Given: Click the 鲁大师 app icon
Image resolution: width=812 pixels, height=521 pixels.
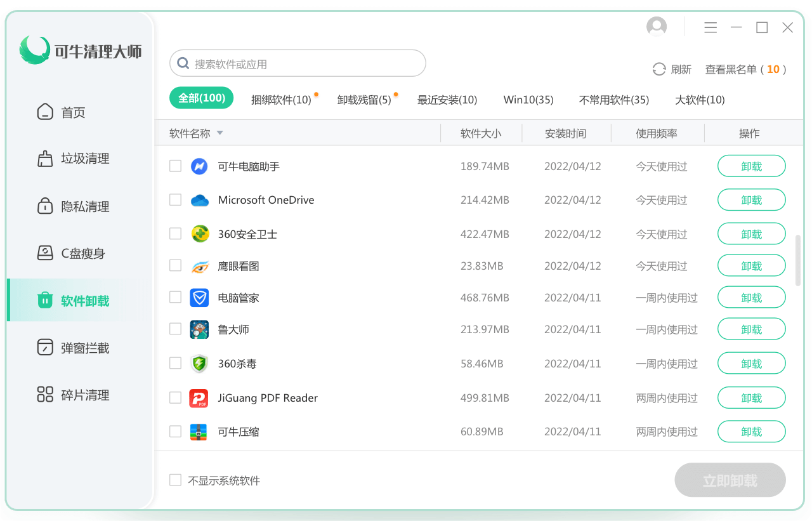Looking at the screenshot, I should point(199,329).
